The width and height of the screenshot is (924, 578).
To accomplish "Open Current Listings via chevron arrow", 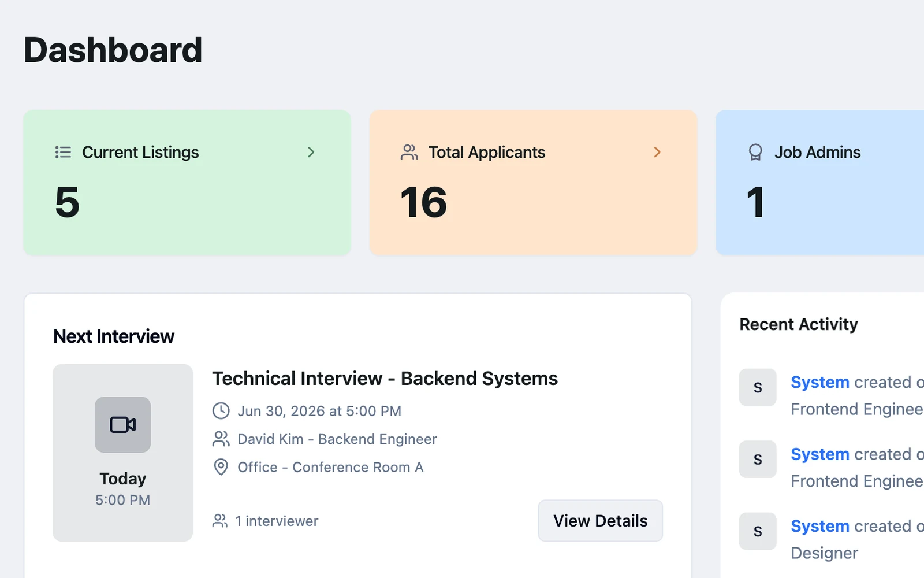I will tap(311, 152).
